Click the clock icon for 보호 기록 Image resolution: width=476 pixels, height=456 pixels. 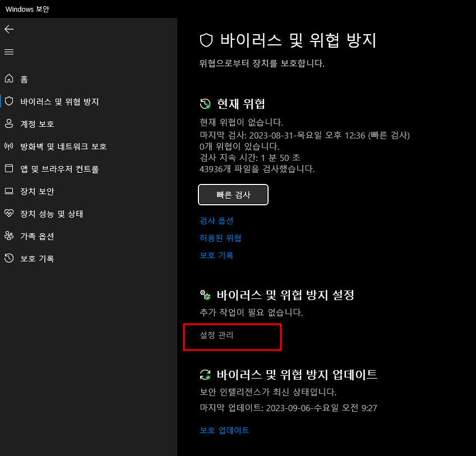coord(9,258)
